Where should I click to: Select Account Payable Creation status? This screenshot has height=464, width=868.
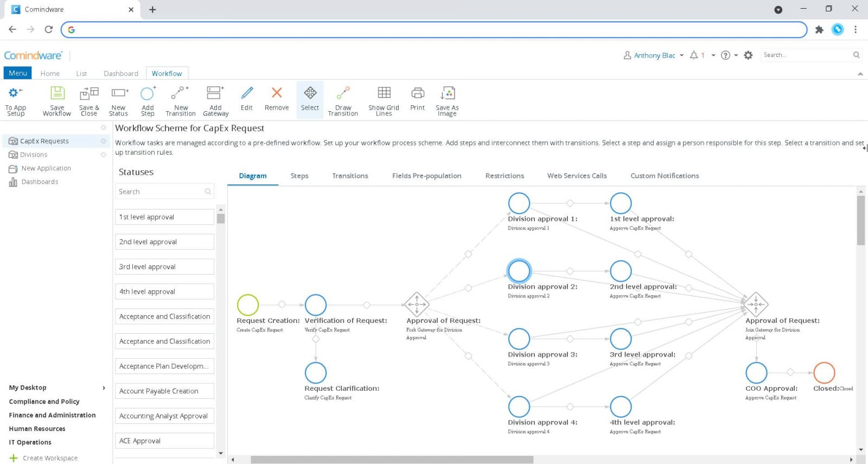[164, 391]
